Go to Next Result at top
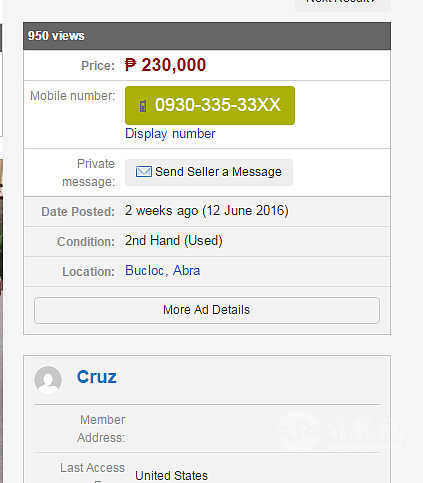The width and height of the screenshot is (423, 483). 343,3
